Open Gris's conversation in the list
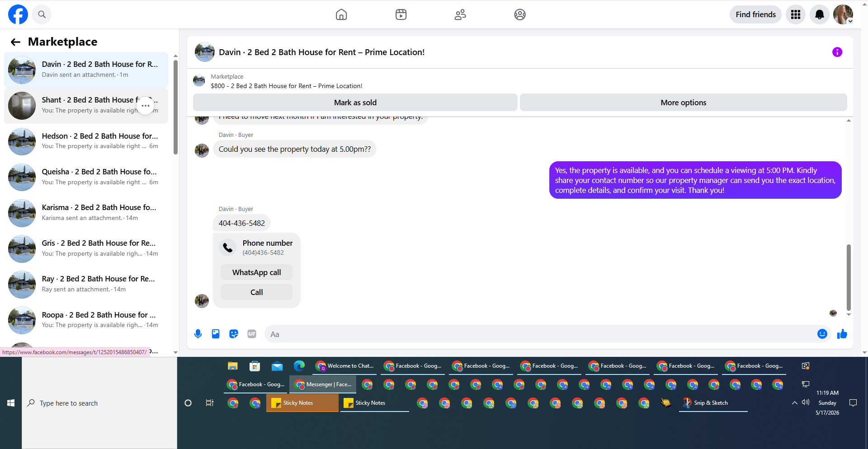868x449 pixels. tap(86, 248)
